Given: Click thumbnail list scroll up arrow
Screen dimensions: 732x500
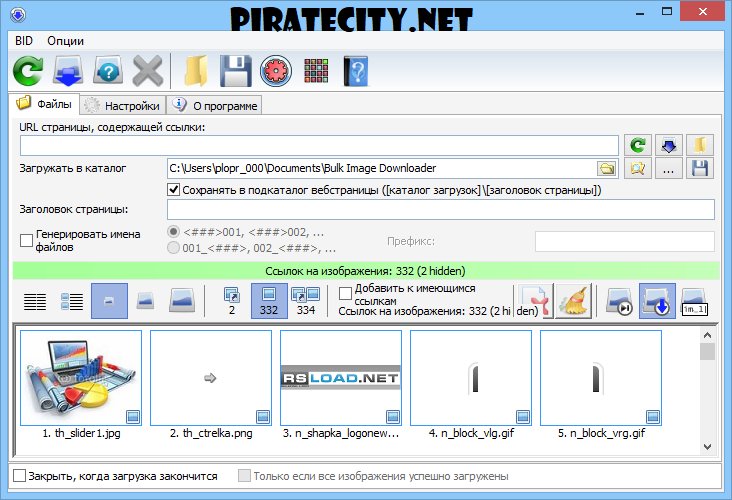Looking at the screenshot, I should pyautogui.click(x=707, y=335).
